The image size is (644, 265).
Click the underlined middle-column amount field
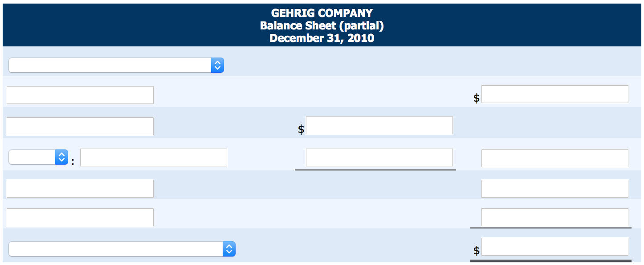point(379,157)
